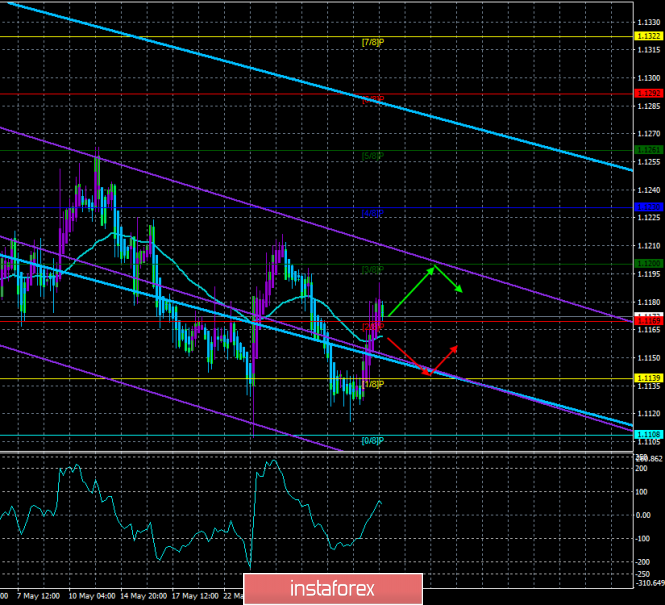Select the yellow 1.1139 price tag

click(x=648, y=378)
